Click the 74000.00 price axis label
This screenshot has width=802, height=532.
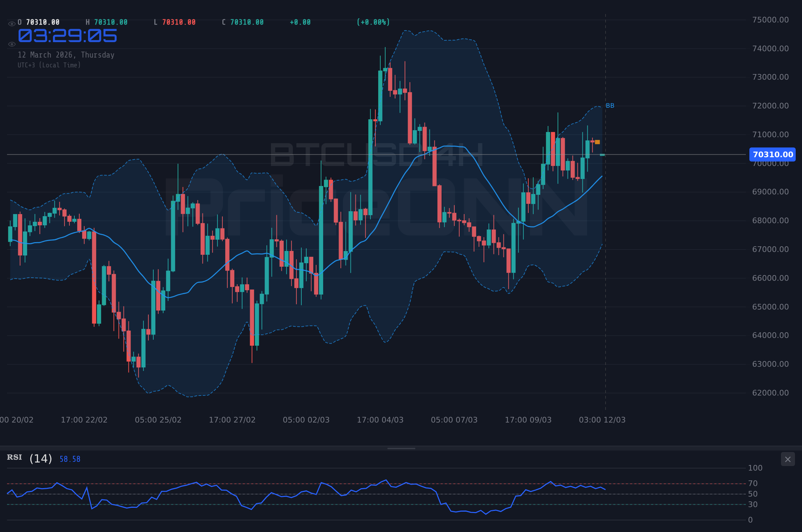pyautogui.click(x=770, y=48)
